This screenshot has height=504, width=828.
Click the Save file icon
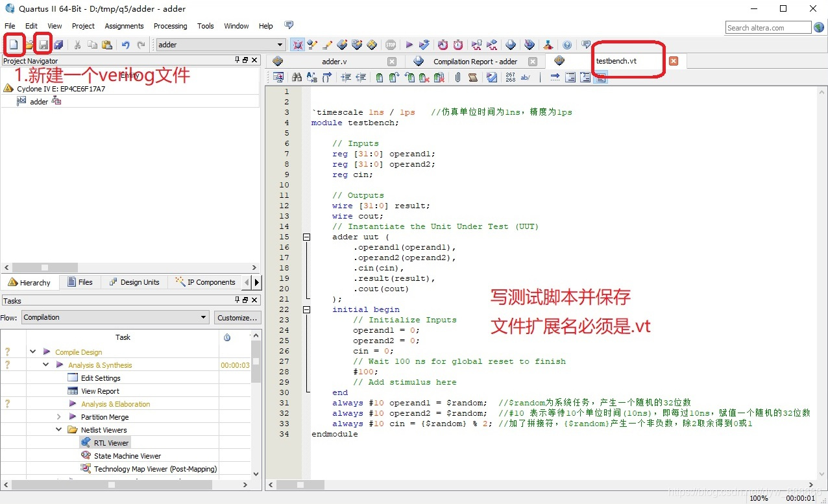coord(43,45)
